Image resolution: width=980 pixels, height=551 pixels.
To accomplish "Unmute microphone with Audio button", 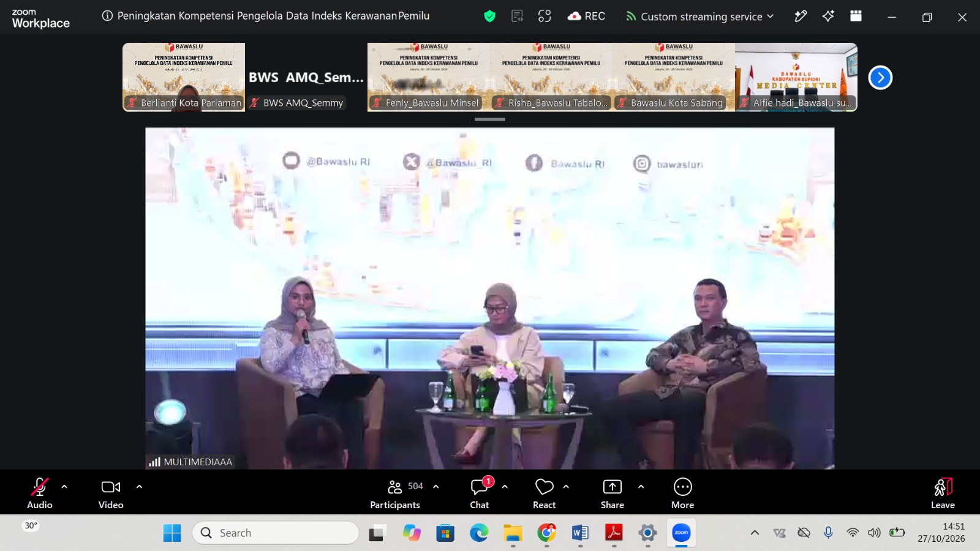I will click(40, 493).
